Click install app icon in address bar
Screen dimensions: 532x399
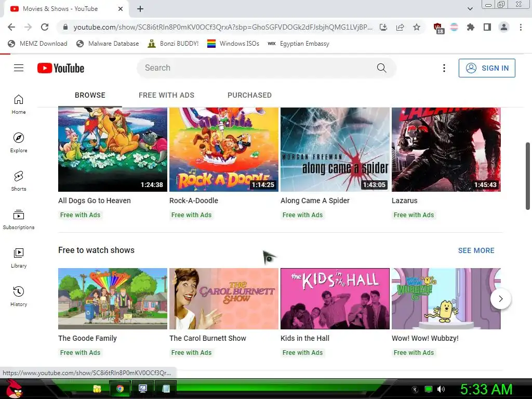coord(383,27)
